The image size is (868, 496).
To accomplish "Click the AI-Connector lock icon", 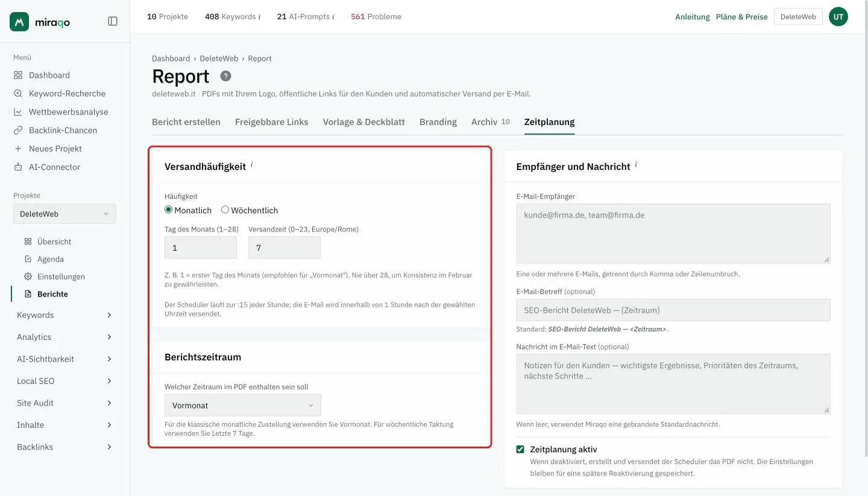I will click(18, 167).
